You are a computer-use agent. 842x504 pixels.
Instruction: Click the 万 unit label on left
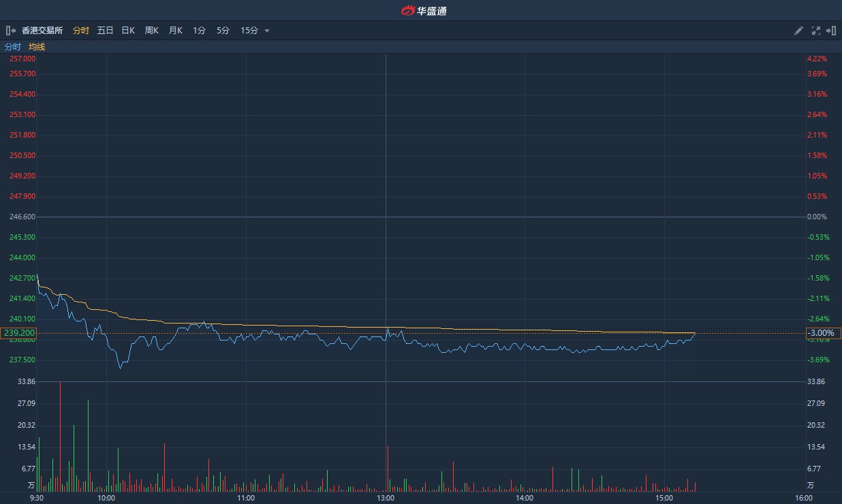click(x=31, y=486)
